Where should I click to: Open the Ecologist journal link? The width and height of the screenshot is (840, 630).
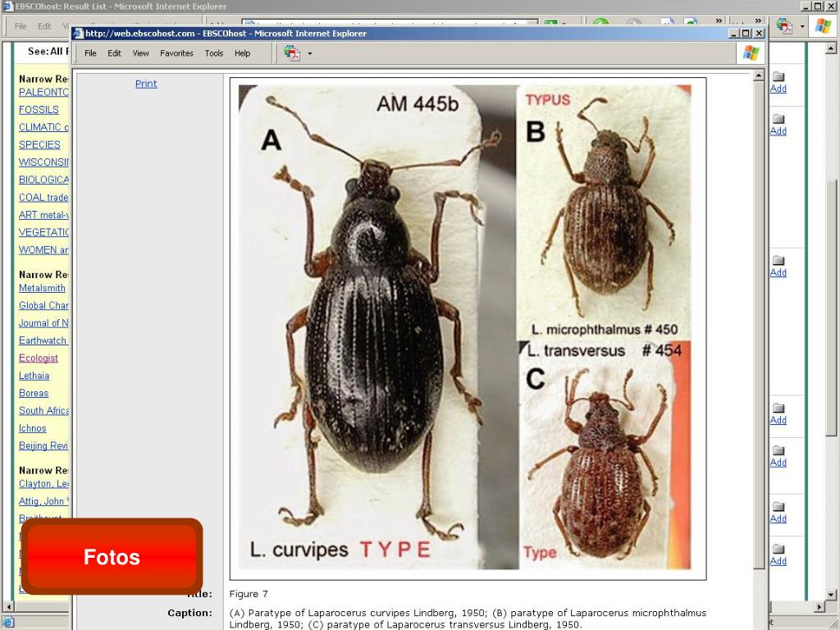pos(38,358)
